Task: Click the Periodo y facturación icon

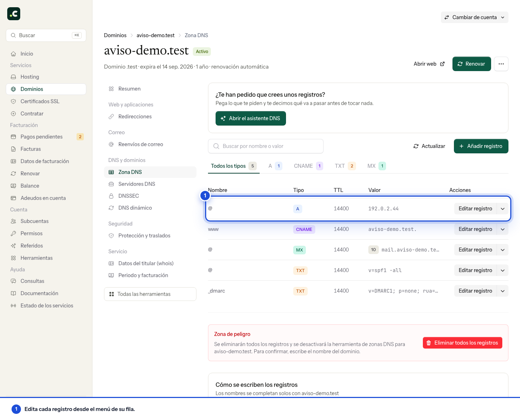Action: pyautogui.click(x=111, y=275)
